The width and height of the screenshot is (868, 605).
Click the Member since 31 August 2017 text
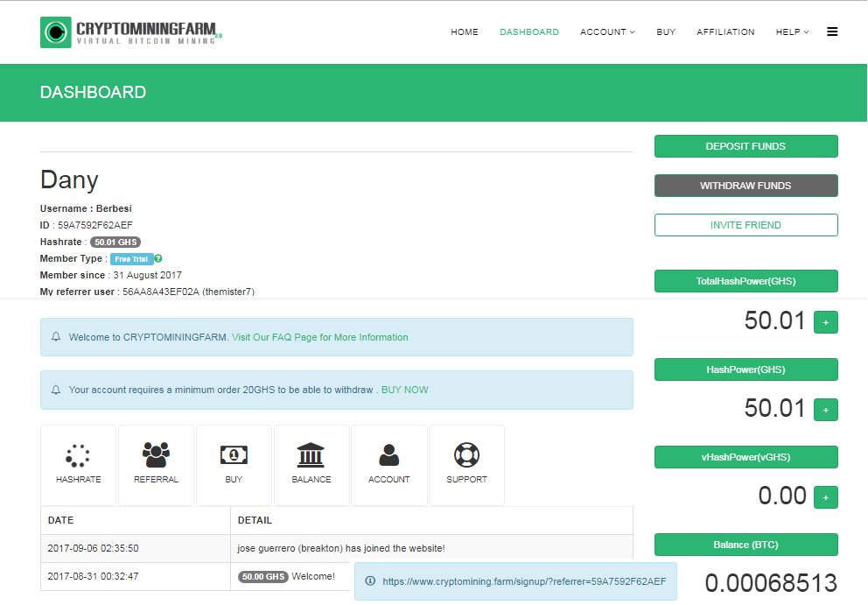point(111,275)
